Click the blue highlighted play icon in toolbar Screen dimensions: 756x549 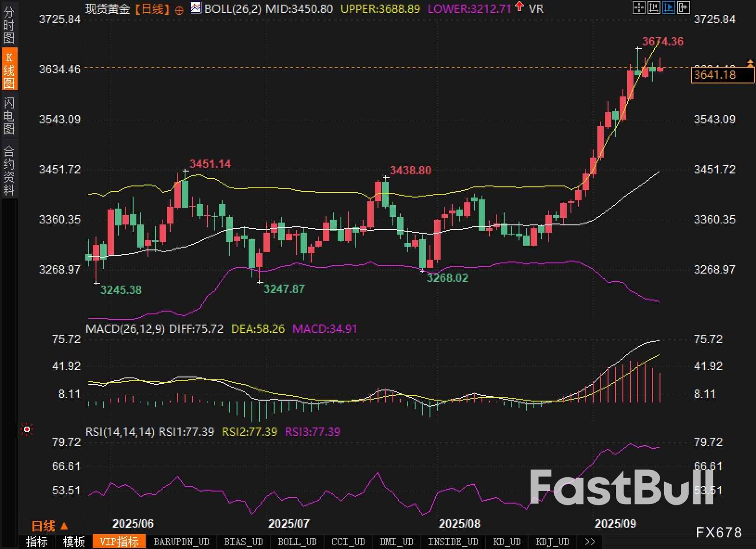[668, 7]
